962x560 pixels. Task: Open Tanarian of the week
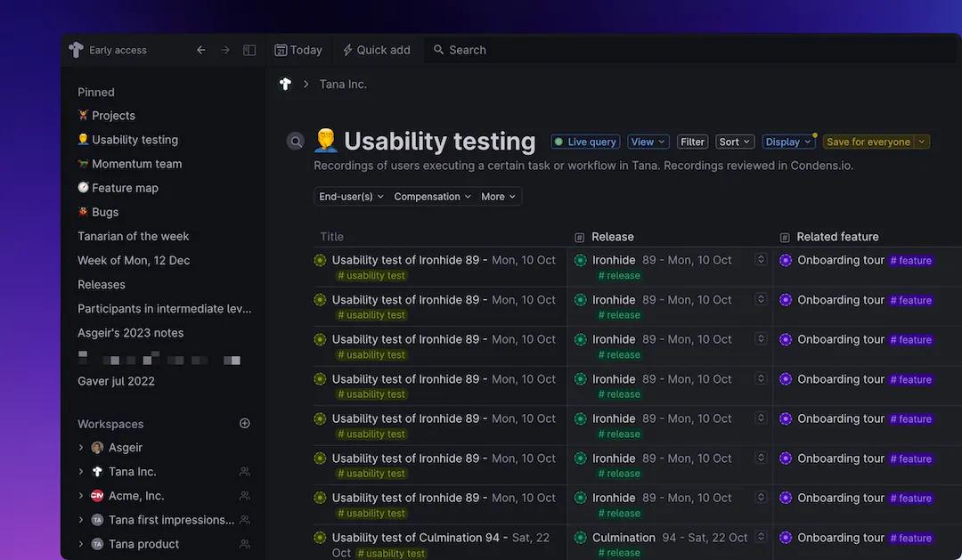pos(133,236)
